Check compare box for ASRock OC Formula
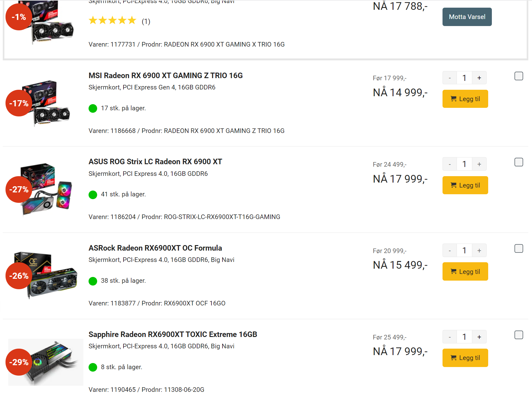Viewport: 532px width, 405px height. tap(519, 248)
